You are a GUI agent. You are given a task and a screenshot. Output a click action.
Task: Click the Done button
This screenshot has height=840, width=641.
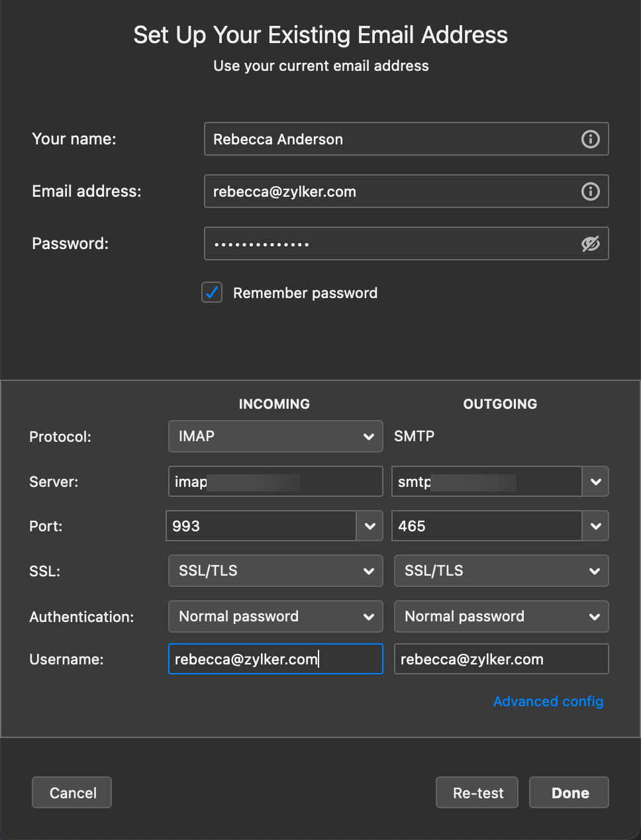pyautogui.click(x=569, y=793)
